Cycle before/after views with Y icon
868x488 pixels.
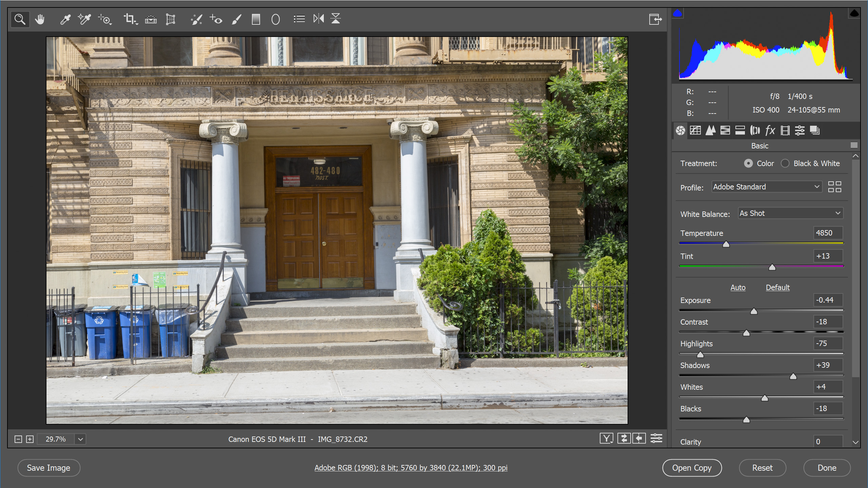[607, 438]
